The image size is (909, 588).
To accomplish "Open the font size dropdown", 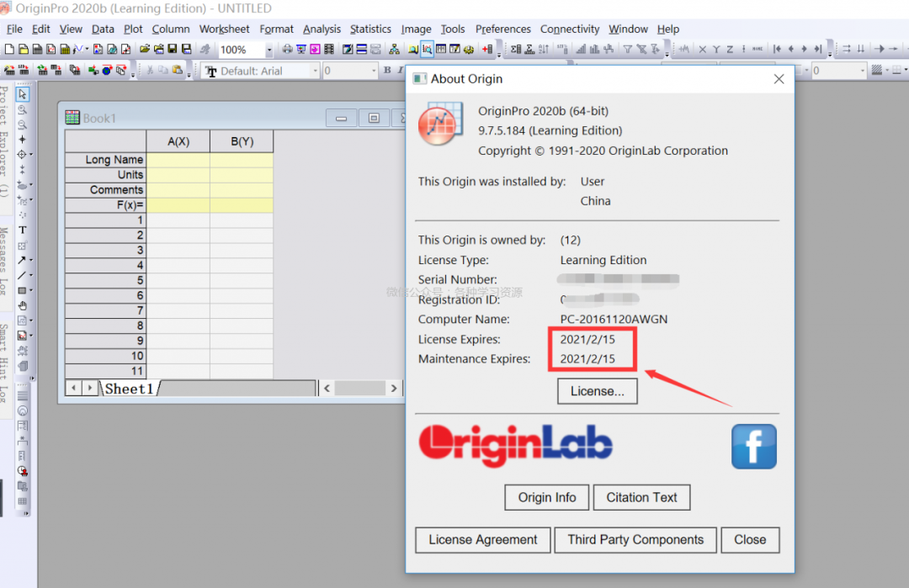I will click(x=374, y=71).
